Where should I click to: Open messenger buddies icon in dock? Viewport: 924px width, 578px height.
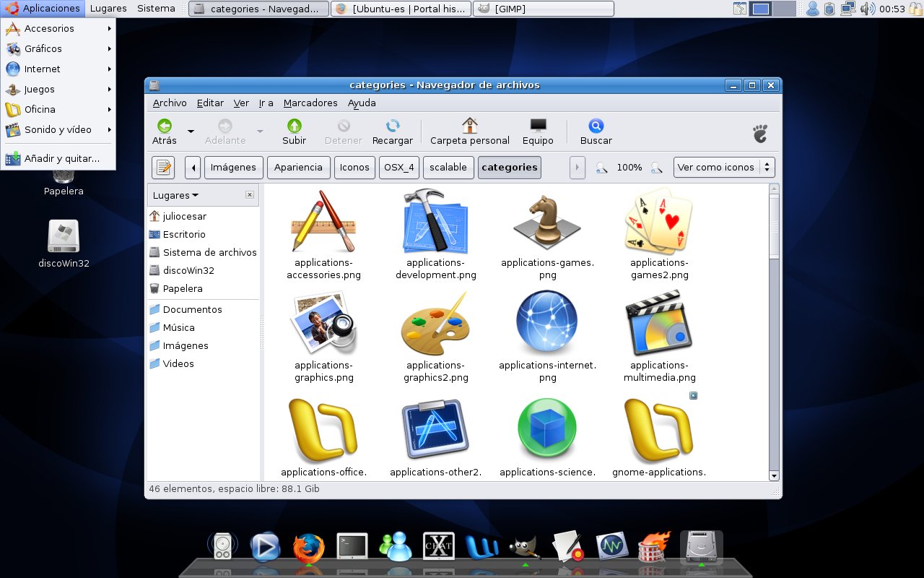coord(396,547)
